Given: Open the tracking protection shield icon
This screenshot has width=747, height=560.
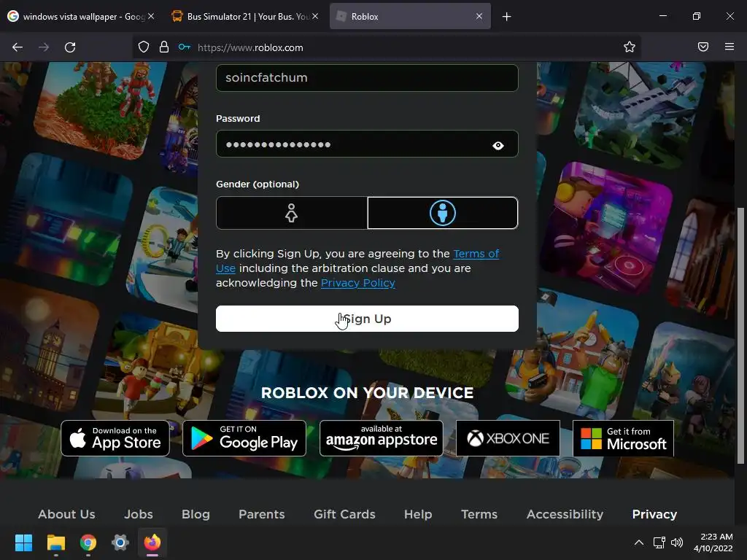Looking at the screenshot, I should tap(144, 47).
